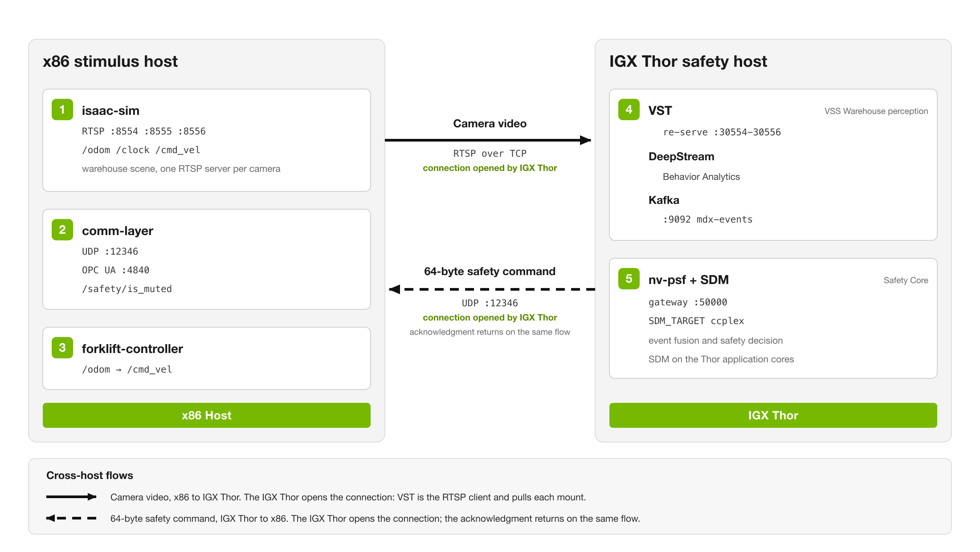This screenshot has height=552, width=980.
Task: Click the green x86 Host bar
Action: pos(207,415)
